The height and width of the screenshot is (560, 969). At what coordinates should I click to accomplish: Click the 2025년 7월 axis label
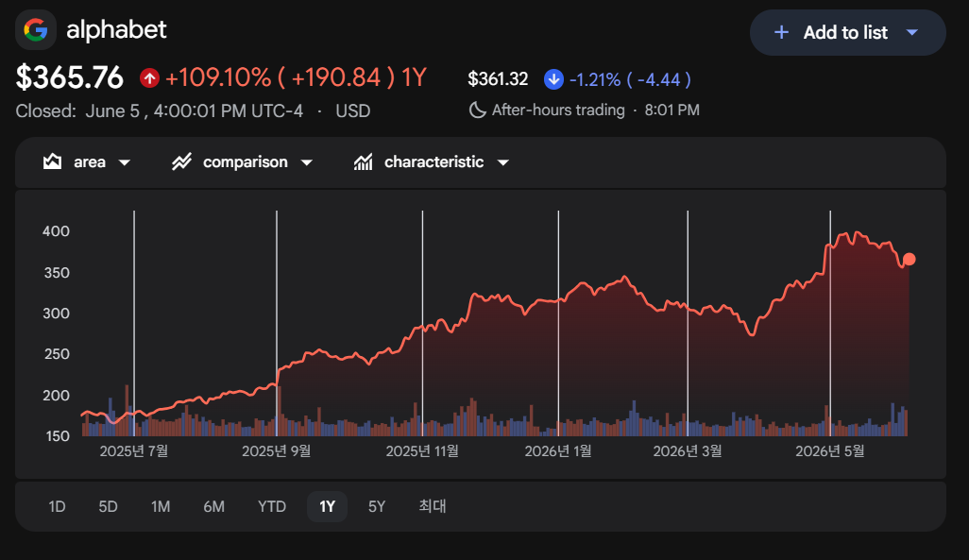click(x=134, y=451)
